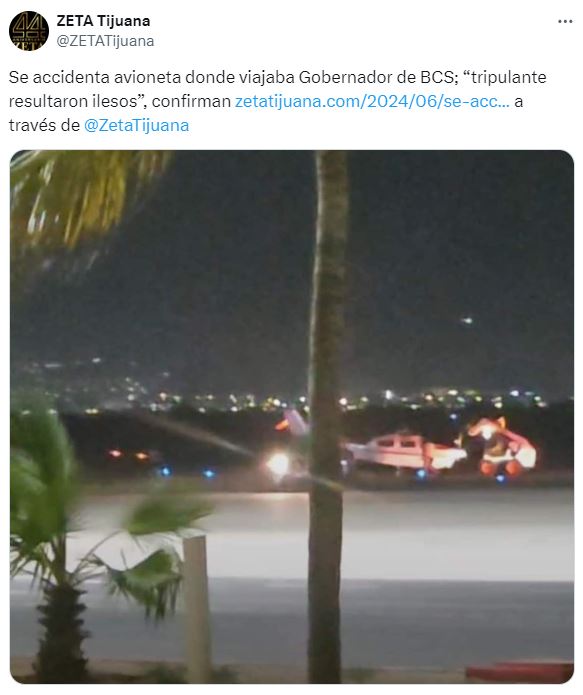This screenshot has height=695, width=583.
Task: Open the tweet's three-dot more options menu
Action: pos(565,22)
